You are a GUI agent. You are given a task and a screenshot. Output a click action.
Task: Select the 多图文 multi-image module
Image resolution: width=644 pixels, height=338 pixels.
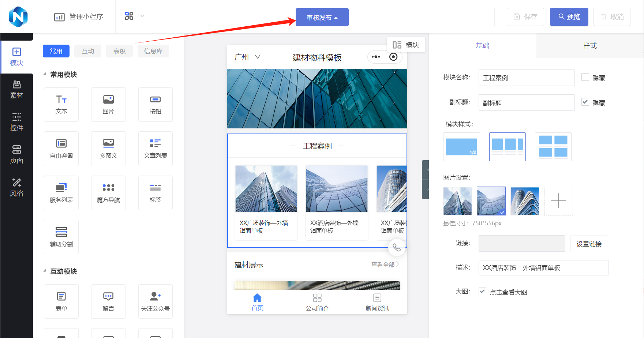(x=108, y=149)
